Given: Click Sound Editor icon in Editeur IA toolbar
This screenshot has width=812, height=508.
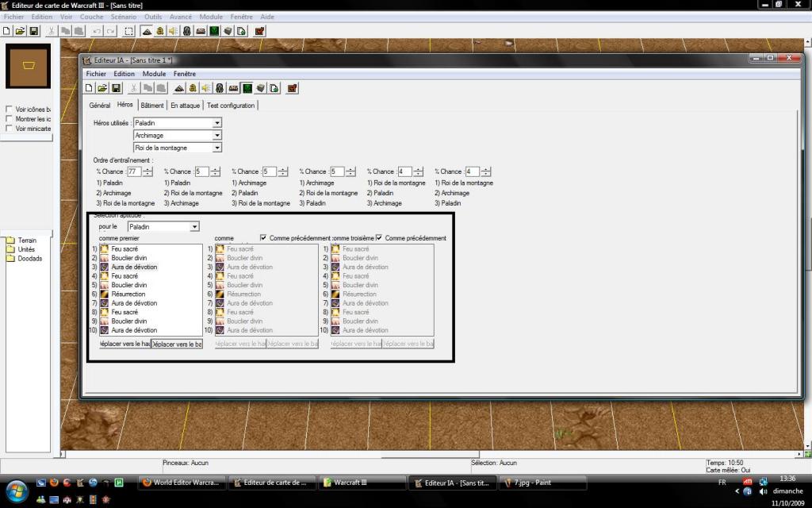Looking at the screenshot, I should [206, 88].
